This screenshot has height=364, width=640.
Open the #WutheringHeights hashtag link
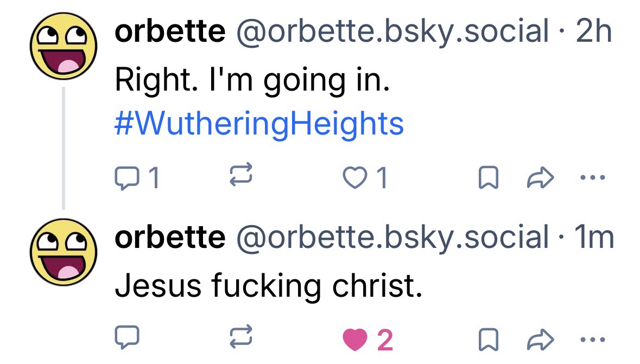[259, 123]
